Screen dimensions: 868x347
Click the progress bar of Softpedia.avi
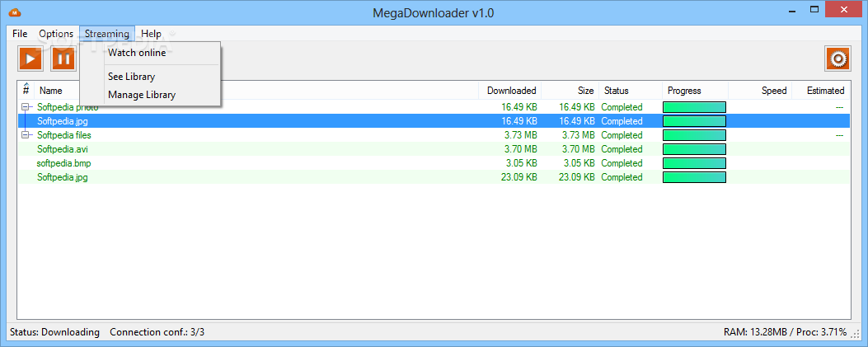point(694,149)
